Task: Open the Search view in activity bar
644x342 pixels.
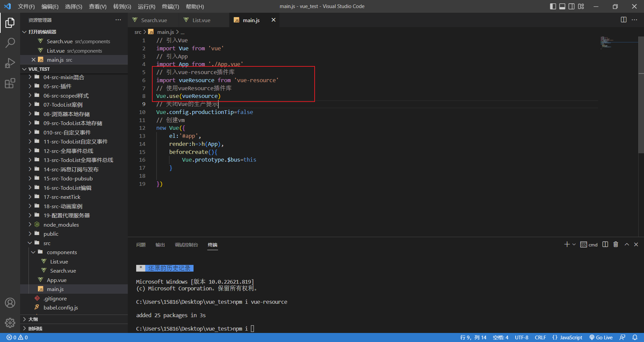Action: coord(10,43)
